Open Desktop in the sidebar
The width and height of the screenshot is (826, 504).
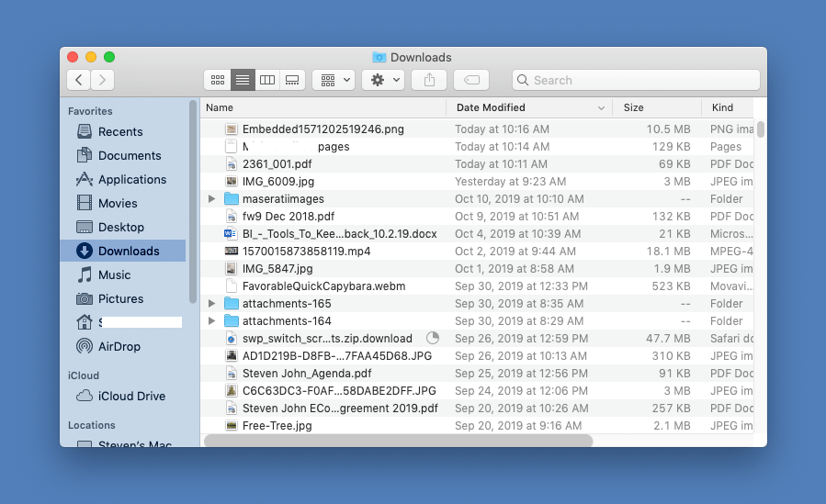122,227
